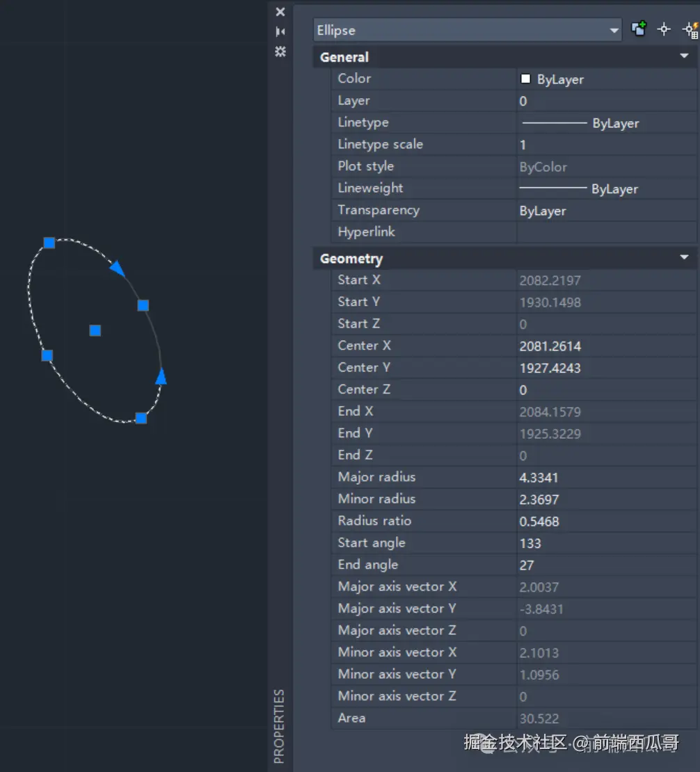The height and width of the screenshot is (772, 700).
Task: Click the 'Area' value 30.522
Action: tap(539, 719)
